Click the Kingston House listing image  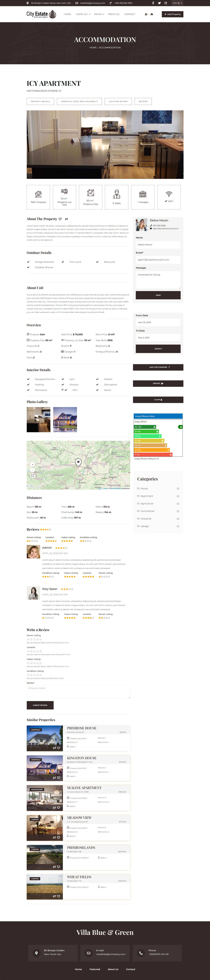coord(45,768)
